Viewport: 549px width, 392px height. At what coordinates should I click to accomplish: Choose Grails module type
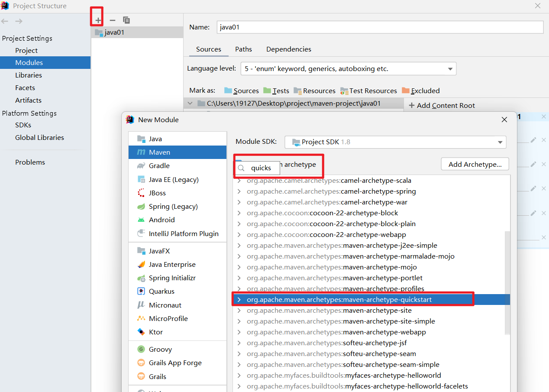click(178, 376)
